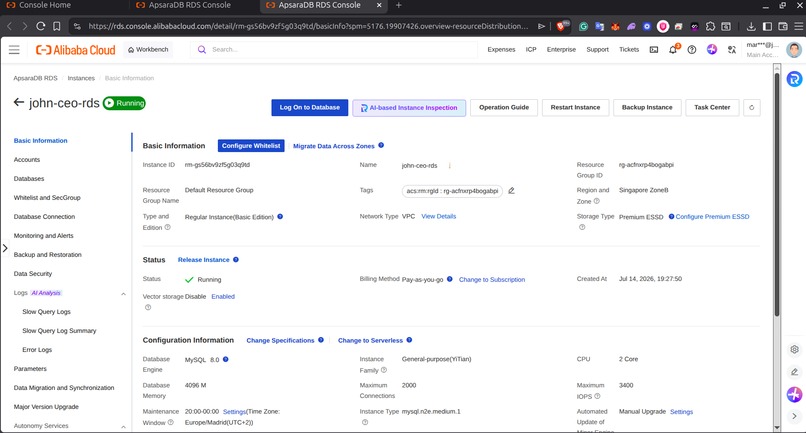The height and width of the screenshot is (433, 806).
Task: Click info icon beside Regular Instance(Basic Edition)
Action: point(280,216)
